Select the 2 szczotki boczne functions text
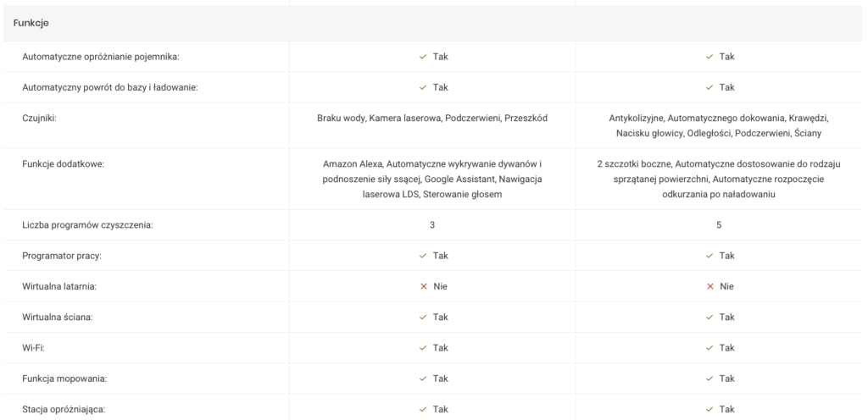This screenshot has height=420, width=868. [719, 179]
